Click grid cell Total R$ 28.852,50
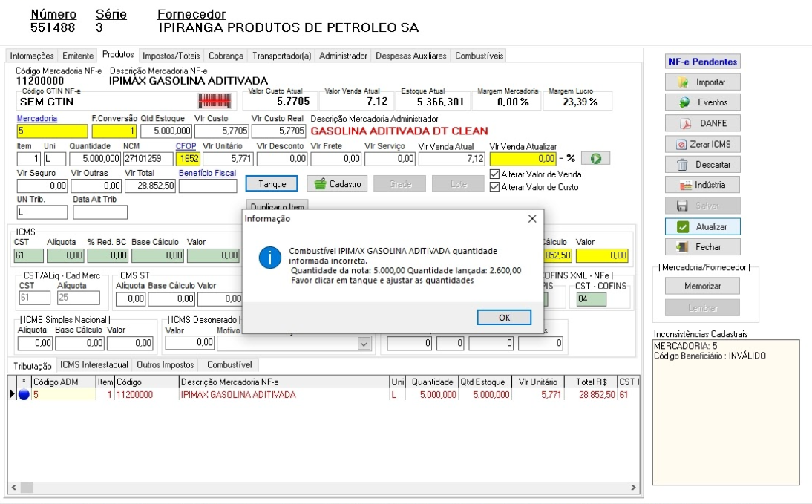 [591, 395]
